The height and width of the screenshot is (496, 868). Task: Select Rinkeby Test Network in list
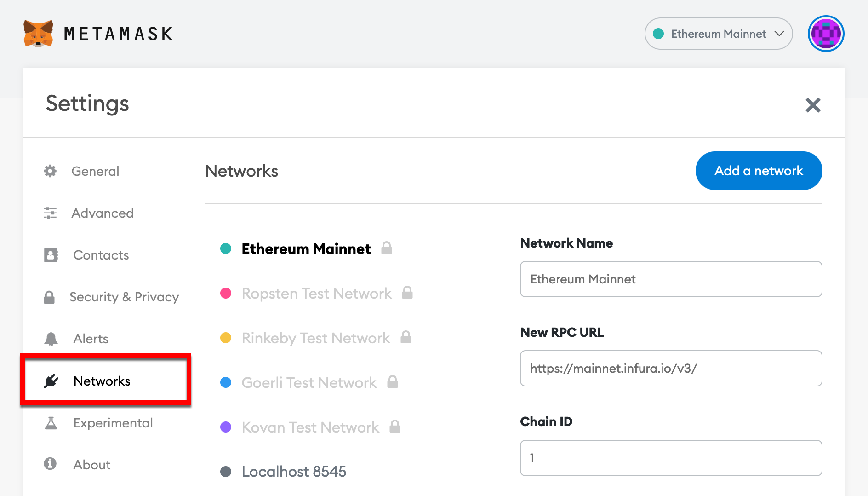(x=316, y=338)
